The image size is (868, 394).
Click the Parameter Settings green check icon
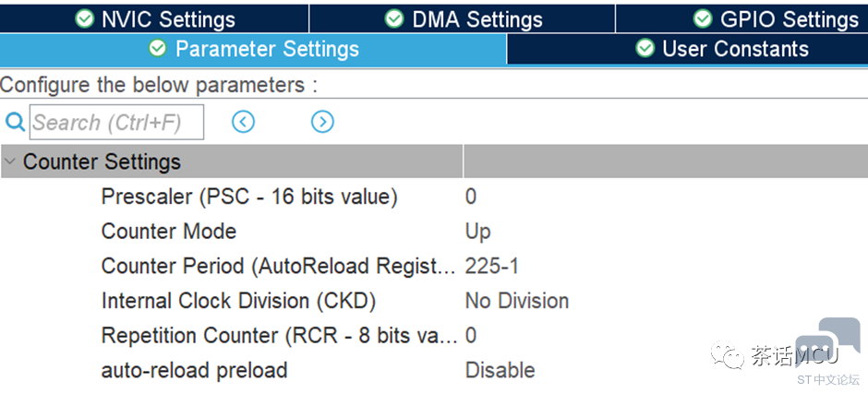tap(158, 48)
